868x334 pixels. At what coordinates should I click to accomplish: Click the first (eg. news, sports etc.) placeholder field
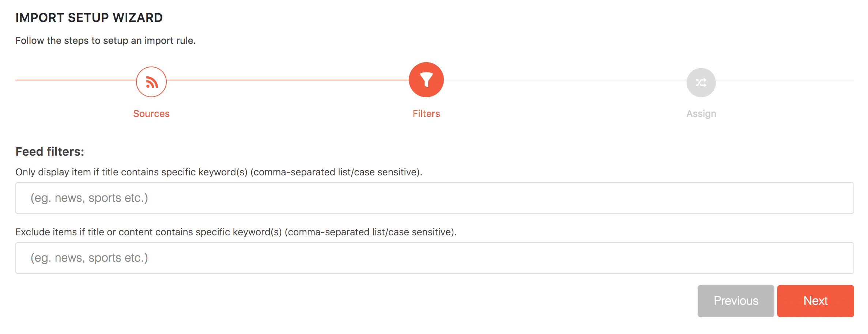434,198
